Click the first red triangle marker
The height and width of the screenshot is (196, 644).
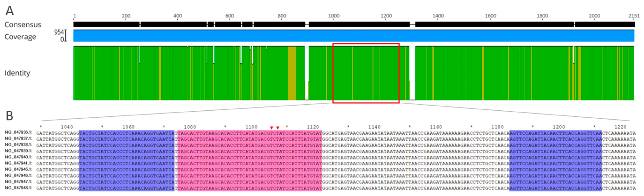pyautogui.click(x=272, y=128)
